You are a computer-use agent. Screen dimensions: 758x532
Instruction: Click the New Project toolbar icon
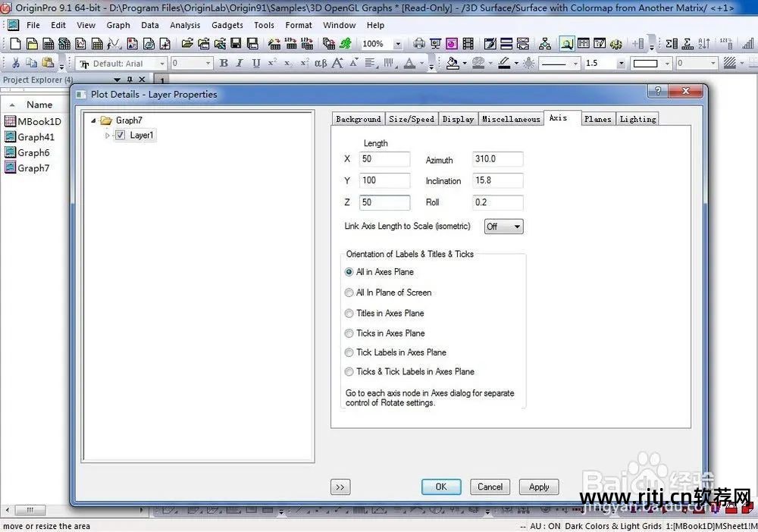[x=15, y=44]
